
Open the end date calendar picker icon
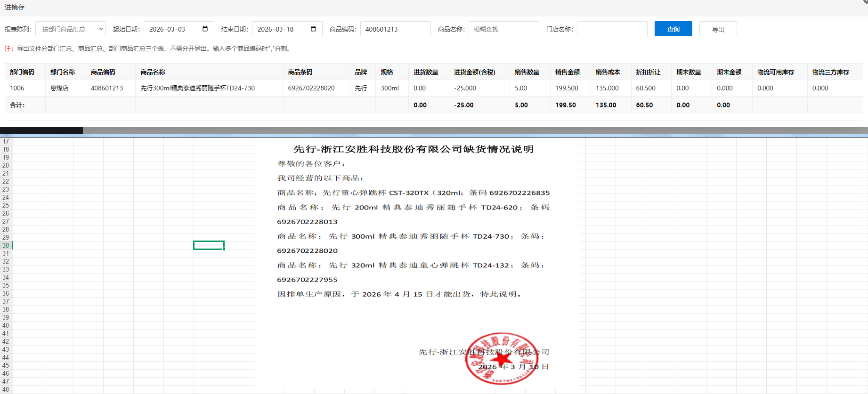tap(313, 29)
